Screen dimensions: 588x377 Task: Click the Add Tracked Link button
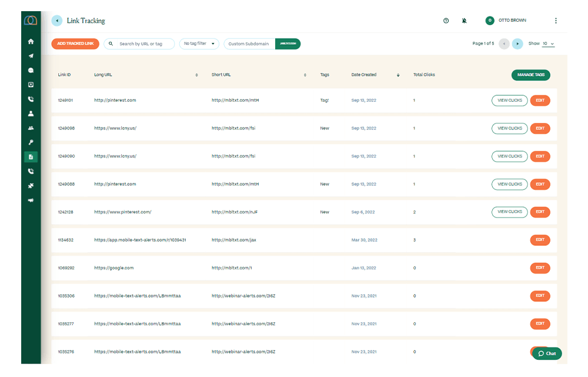coord(75,44)
